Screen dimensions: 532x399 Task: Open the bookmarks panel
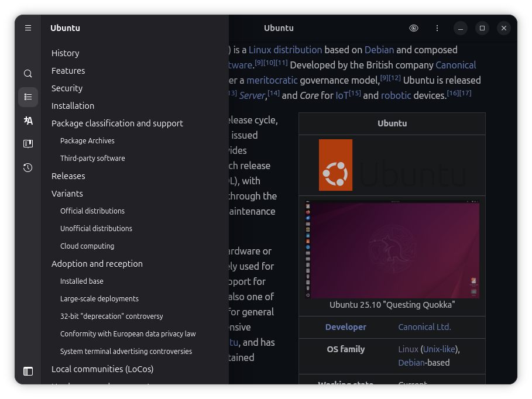[28, 144]
